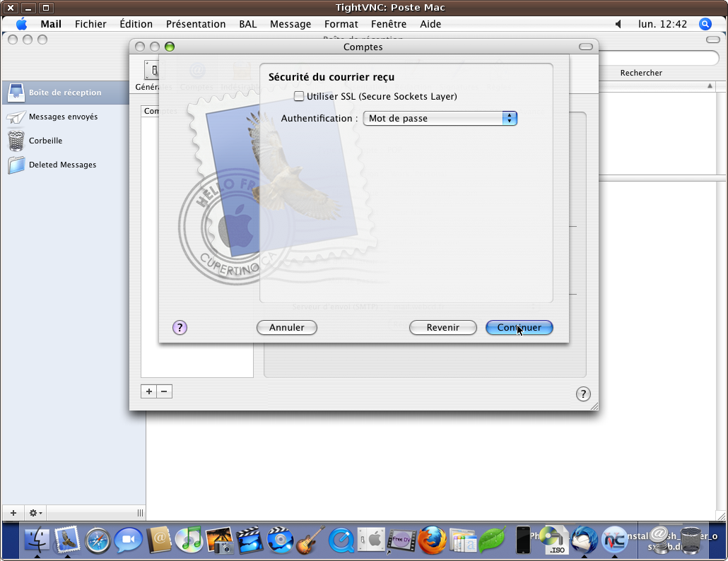Open the Édition menu
728x561 pixels.
tap(136, 24)
